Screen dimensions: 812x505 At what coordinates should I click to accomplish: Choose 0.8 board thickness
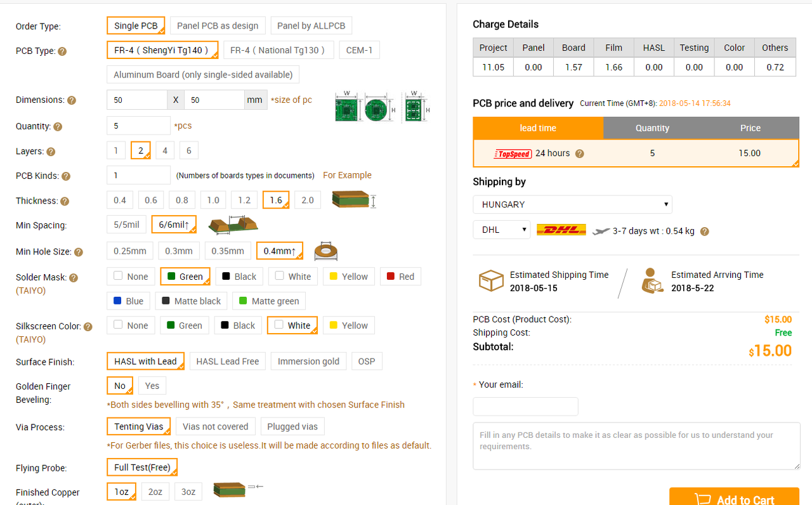[182, 200]
